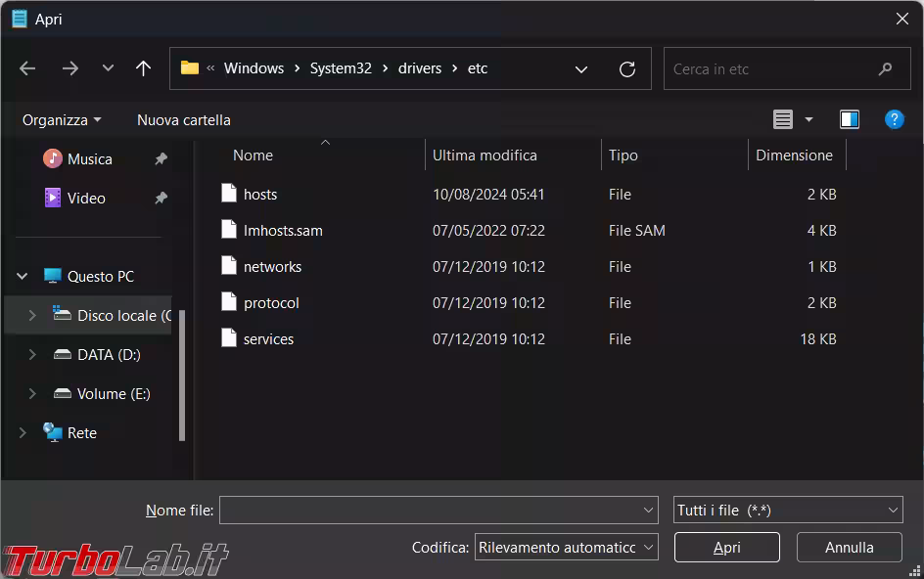Click the view layout list icon
The height and width of the screenshot is (579, 924).
point(783,119)
